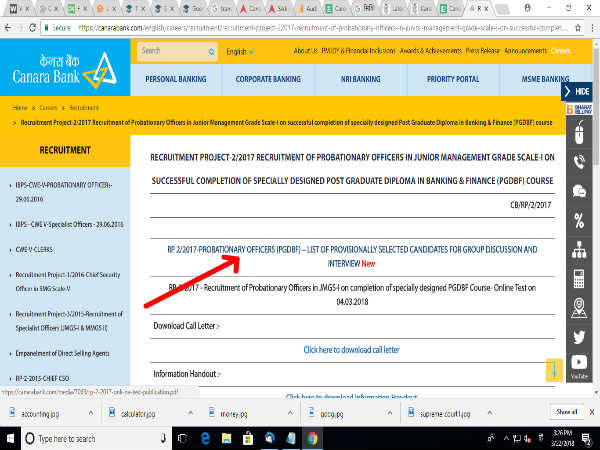Open Chrome's three-dot menu
This screenshot has height=450, width=600.
tap(592, 28)
